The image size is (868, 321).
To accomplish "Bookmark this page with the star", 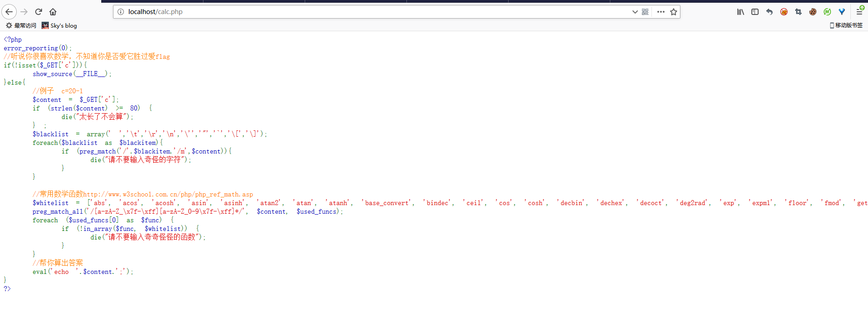I will pyautogui.click(x=674, y=12).
